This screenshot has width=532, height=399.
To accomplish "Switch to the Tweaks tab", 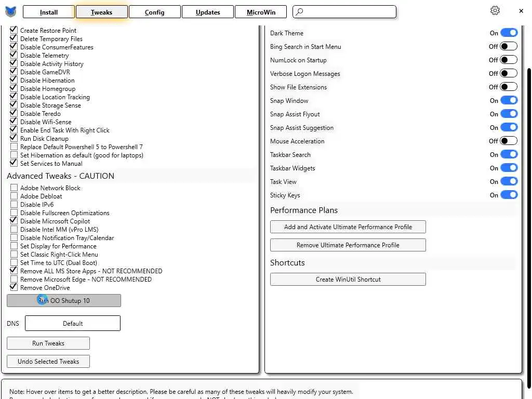I will (x=101, y=12).
